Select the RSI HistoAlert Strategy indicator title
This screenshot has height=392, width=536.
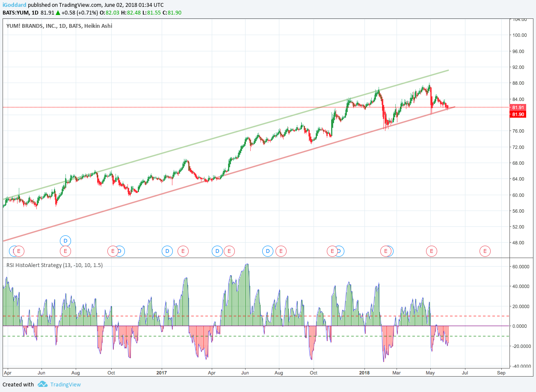[54, 265]
